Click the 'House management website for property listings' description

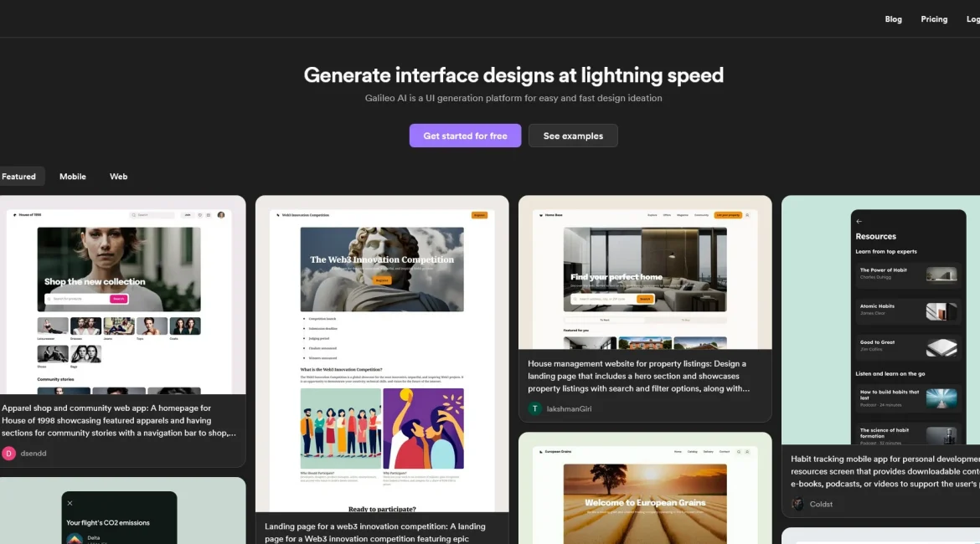(x=639, y=376)
